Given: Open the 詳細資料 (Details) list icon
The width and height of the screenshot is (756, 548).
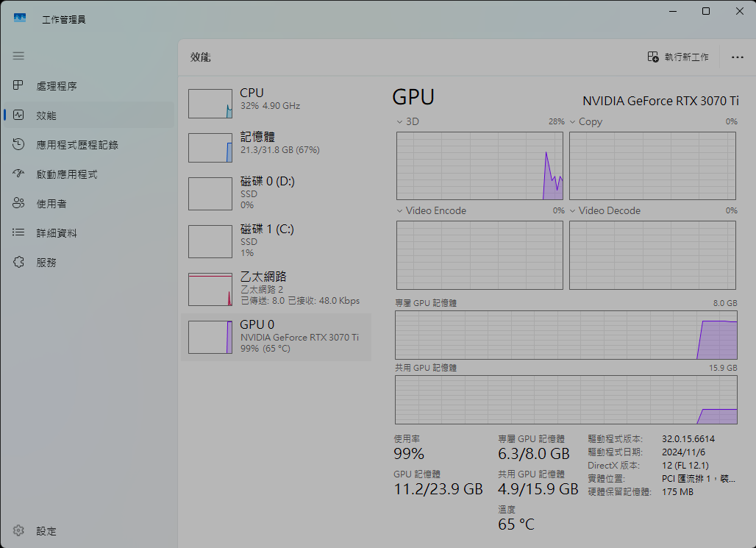Looking at the screenshot, I should coord(18,233).
